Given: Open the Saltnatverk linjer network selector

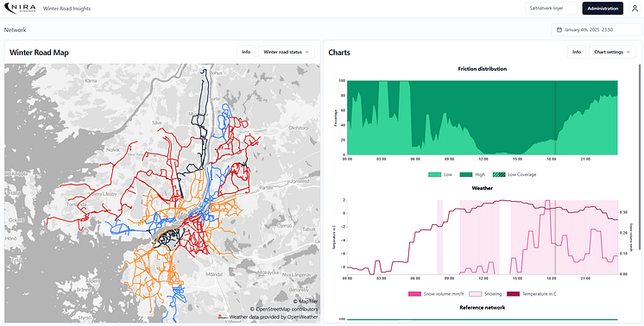Looking at the screenshot, I should [551, 9].
